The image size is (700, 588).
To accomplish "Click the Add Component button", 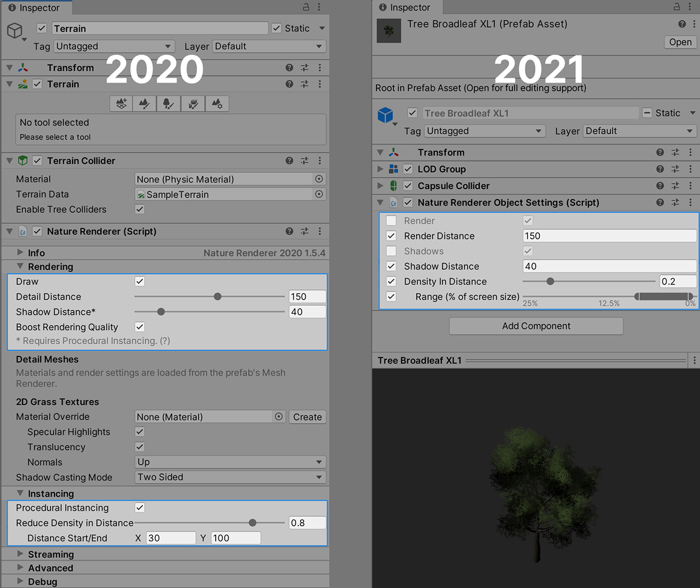I will [536, 326].
